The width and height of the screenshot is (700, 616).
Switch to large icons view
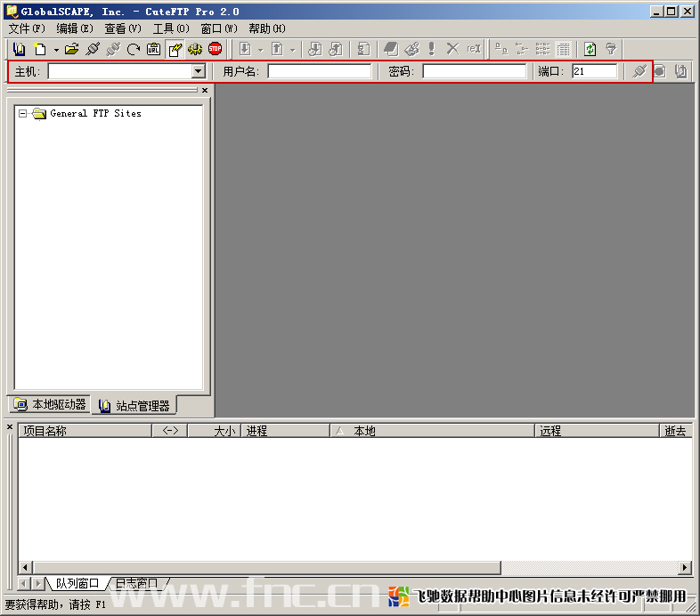coord(501,49)
